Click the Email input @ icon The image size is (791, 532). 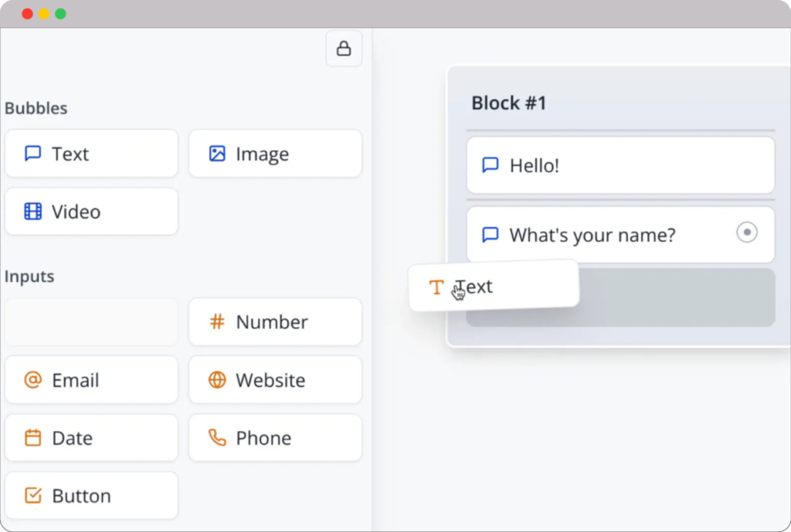32,380
